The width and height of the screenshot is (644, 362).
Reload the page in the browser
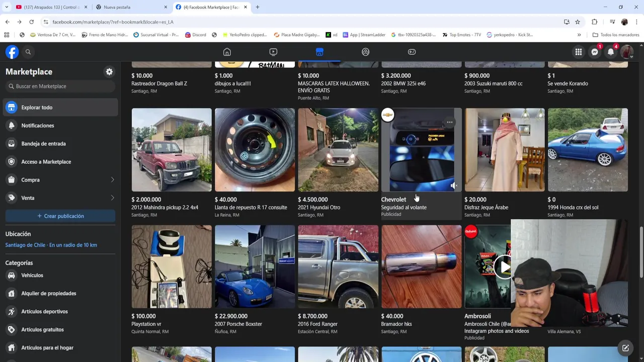[31, 22]
